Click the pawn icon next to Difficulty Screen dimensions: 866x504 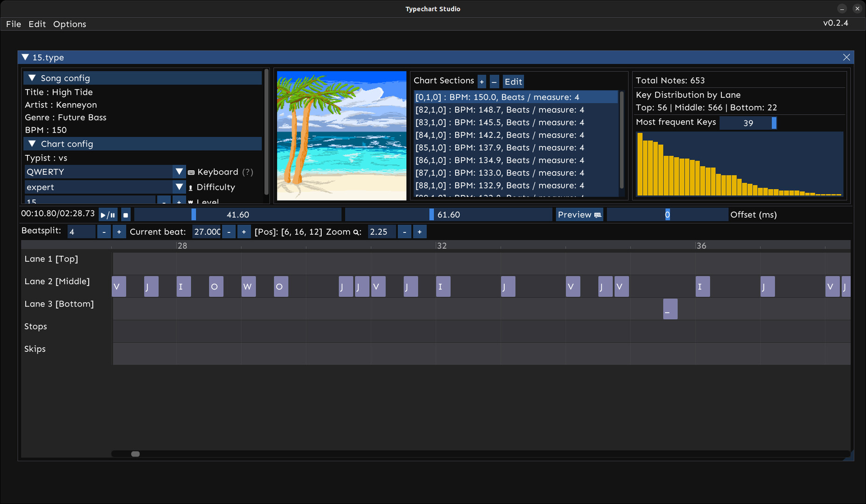point(191,187)
